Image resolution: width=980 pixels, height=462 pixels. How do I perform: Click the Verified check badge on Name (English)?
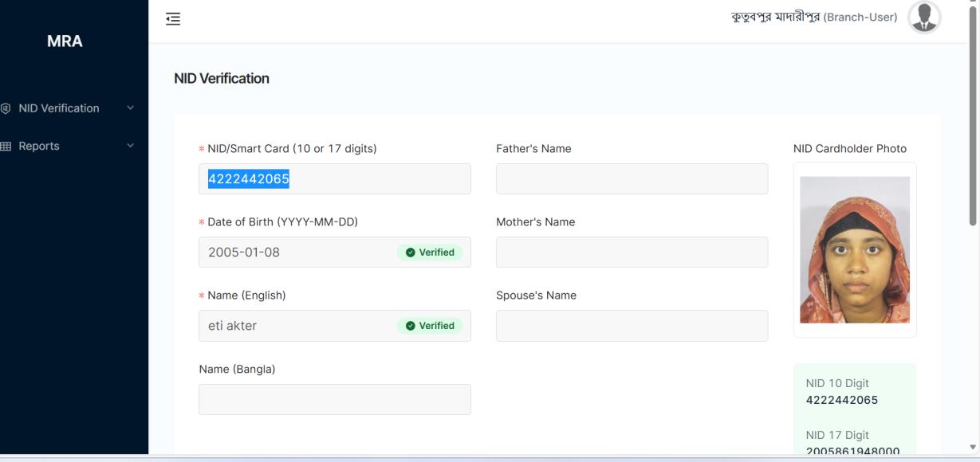pyautogui.click(x=430, y=326)
